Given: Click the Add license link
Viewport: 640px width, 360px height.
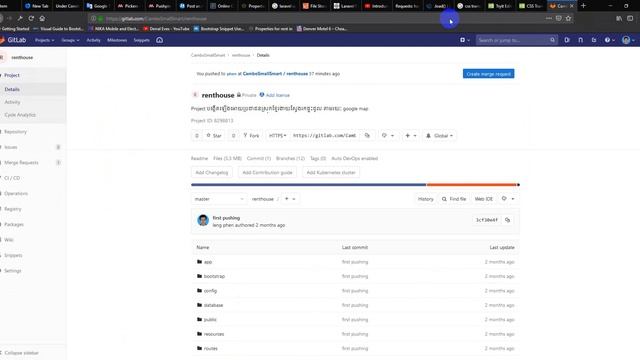Looking at the screenshot, I should pyautogui.click(x=278, y=95).
